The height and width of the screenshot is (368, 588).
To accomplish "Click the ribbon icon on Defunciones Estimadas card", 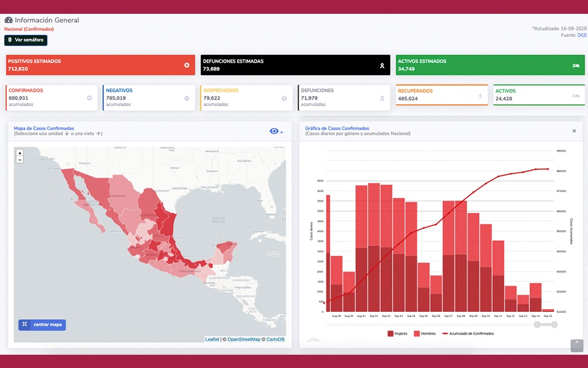I will [x=382, y=65].
